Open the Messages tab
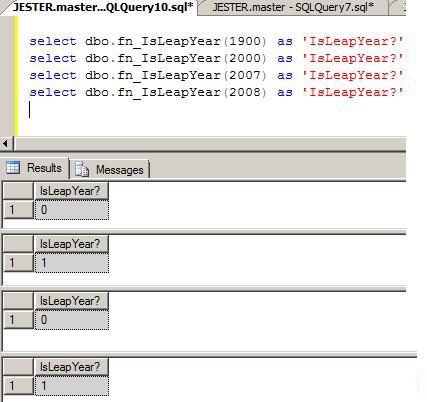 click(x=110, y=169)
